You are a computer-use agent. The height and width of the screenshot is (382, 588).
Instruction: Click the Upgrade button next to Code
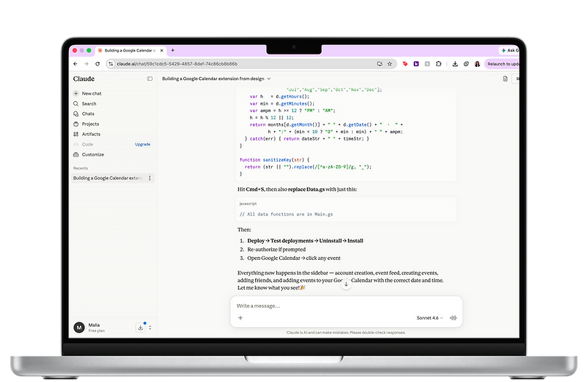click(142, 145)
